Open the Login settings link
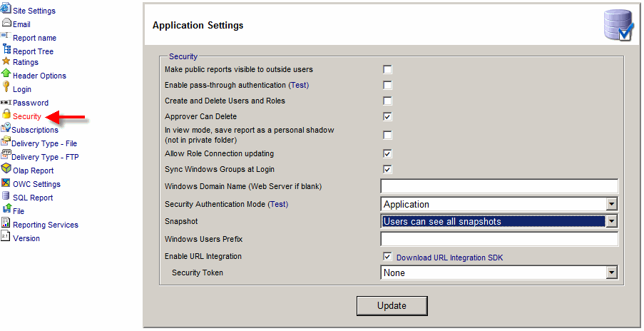The height and width of the screenshot is (331, 644). [22, 89]
